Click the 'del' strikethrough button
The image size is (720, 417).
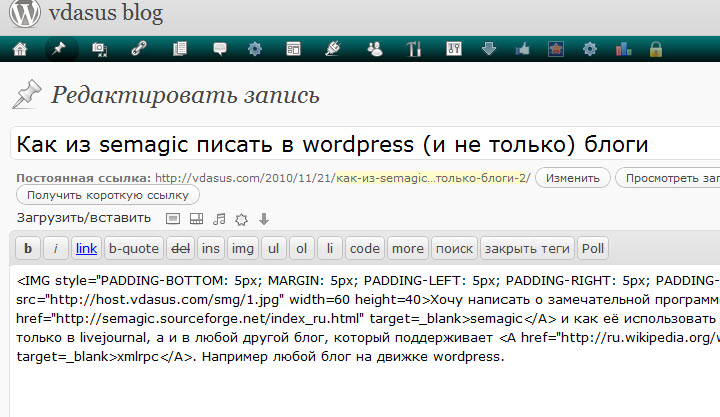180,248
